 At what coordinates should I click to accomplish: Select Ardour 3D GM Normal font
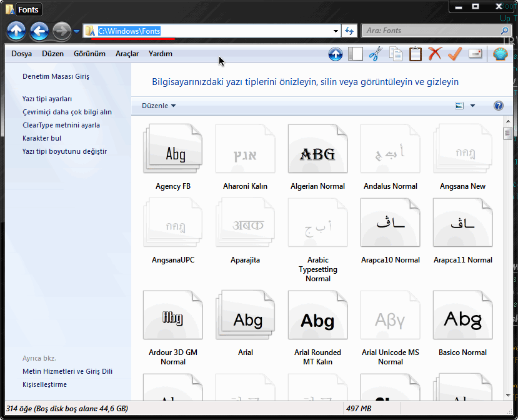[x=173, y=327]
